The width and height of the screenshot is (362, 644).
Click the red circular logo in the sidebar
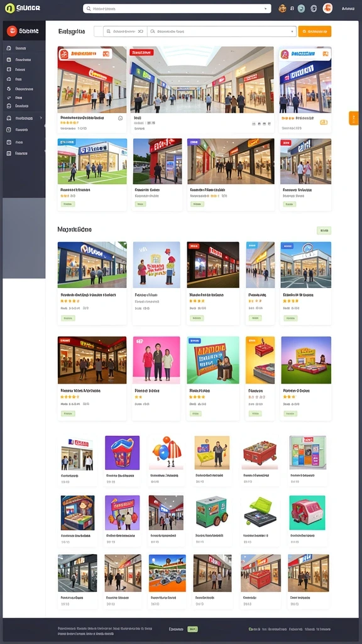(12, 31)
